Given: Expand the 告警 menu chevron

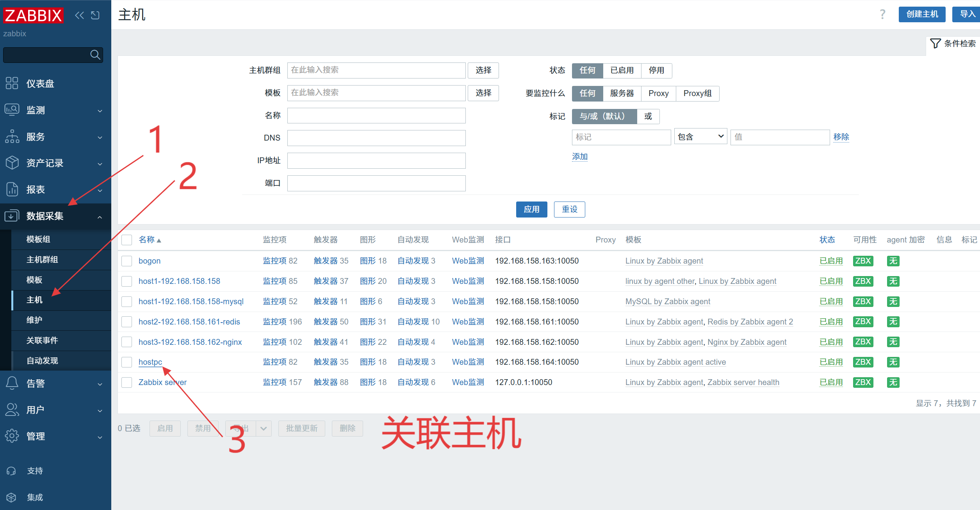Looking at the screenshot, I should tap(100, 384).
